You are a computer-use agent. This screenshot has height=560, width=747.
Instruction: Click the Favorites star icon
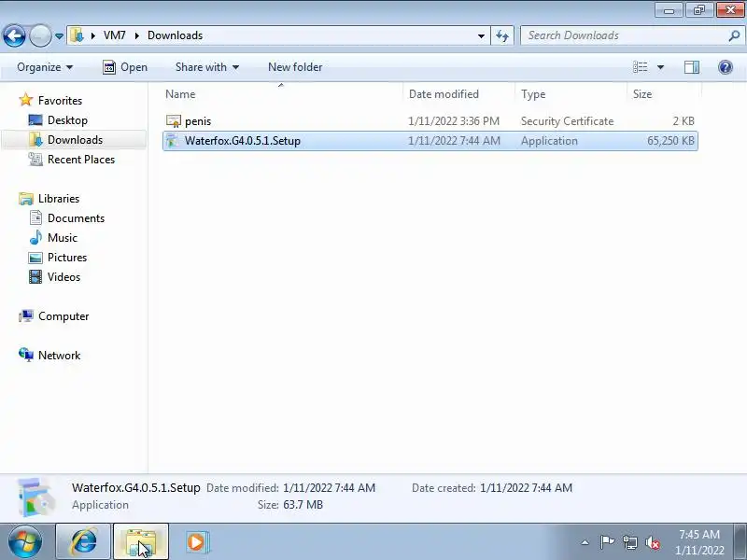[x=26, y=100]
